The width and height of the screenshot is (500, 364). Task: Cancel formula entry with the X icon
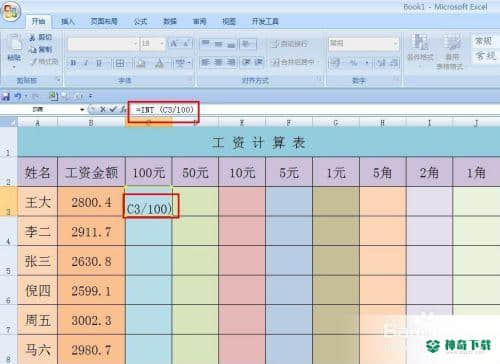(103, 109)
